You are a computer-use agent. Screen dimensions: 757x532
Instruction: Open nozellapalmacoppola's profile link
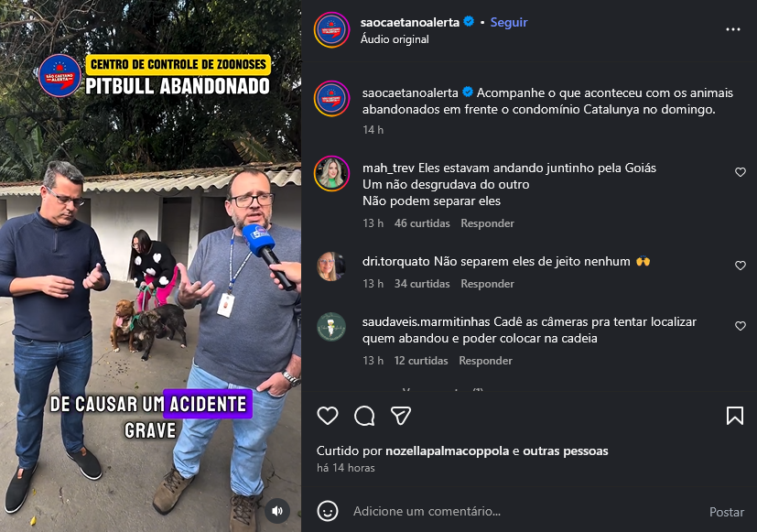(x=447, y=451)
